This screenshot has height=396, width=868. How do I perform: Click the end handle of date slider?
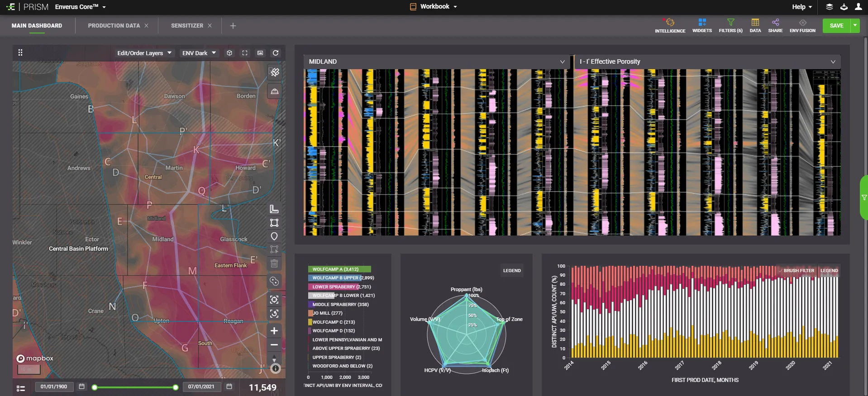pyautogui.click(x=176, y=387)
